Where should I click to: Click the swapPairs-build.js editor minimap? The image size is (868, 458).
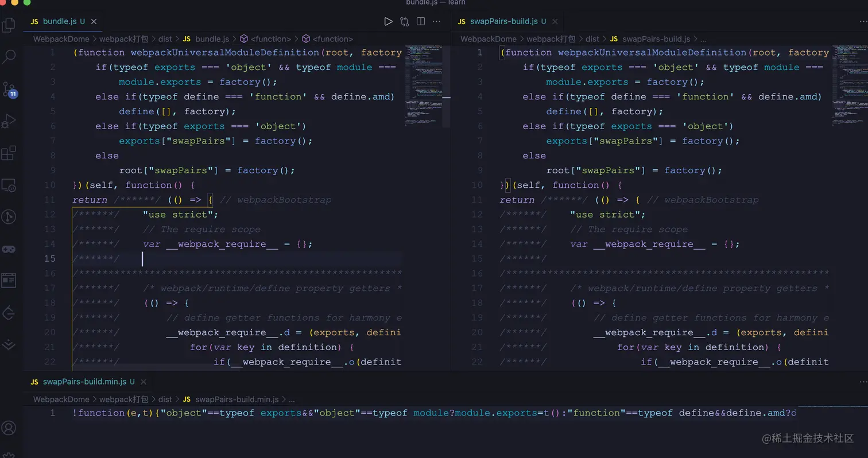tap(850, 86)
